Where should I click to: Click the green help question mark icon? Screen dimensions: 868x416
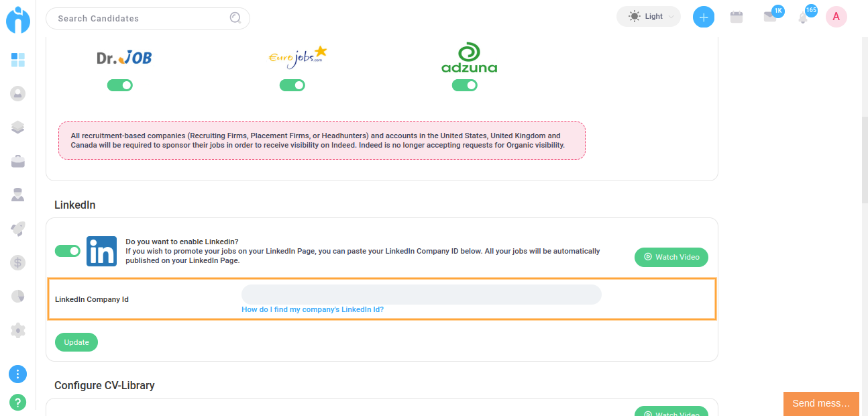pos(18,402)
